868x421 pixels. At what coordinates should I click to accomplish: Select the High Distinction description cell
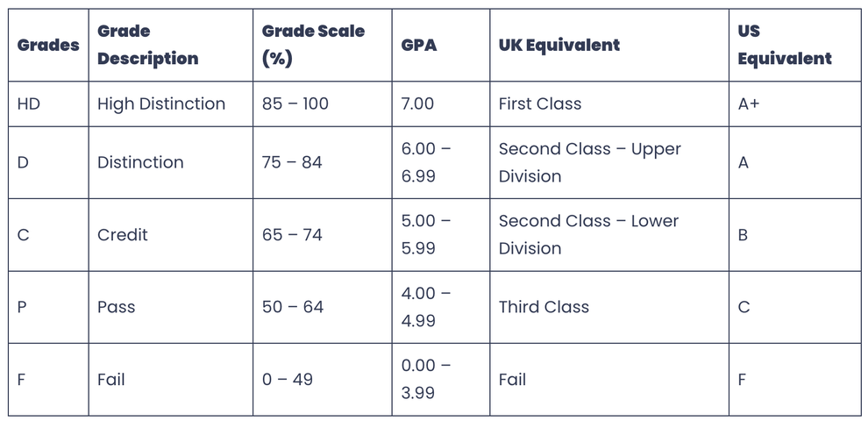[161, 103]
